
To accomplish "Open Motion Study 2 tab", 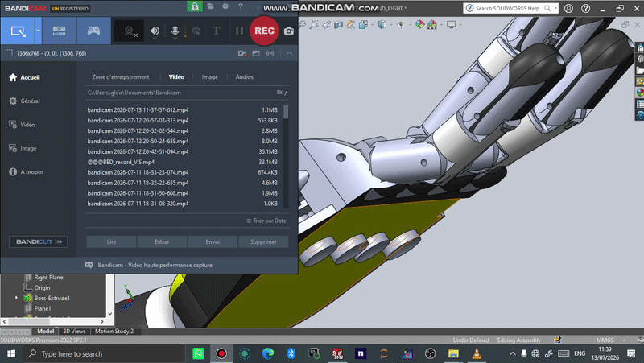I will coord(114,331).
